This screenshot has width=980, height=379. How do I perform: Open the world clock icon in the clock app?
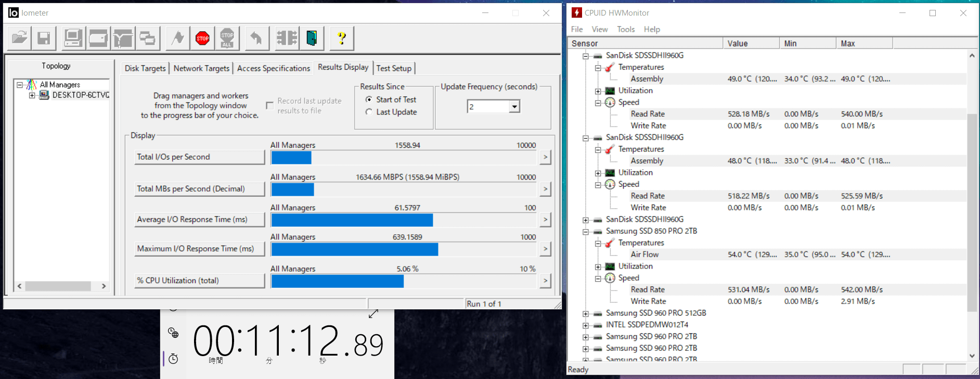point(173,333)
